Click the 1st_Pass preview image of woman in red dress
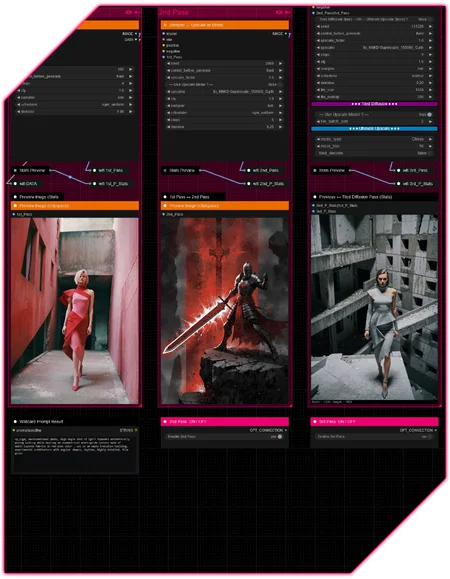450x579 pixels. 75,311
